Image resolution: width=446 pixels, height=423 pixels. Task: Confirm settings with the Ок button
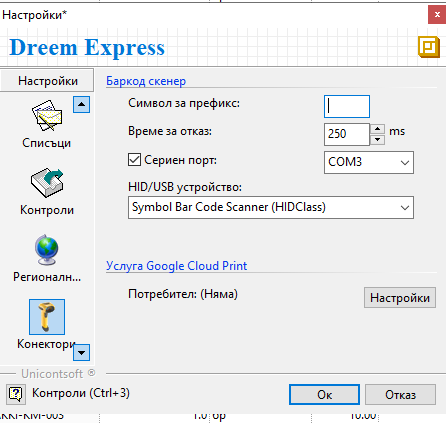324,395
